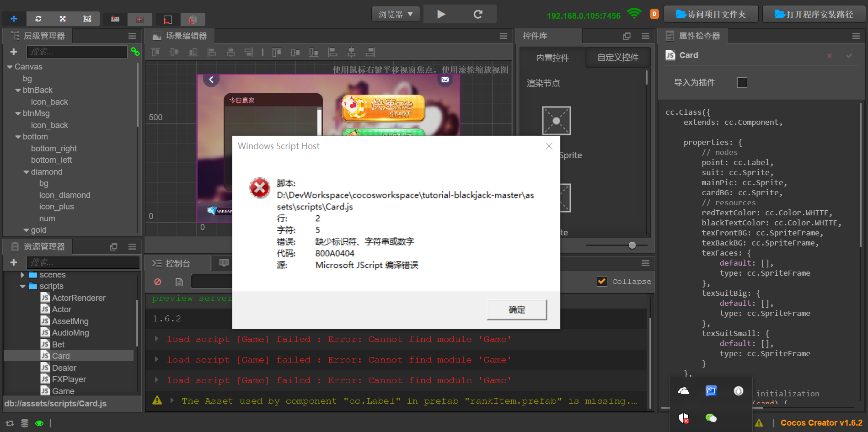Screen dimensions: 868x432
Task: Toggle the Collapse checkbox in console
Action: [x=602, y=282]
